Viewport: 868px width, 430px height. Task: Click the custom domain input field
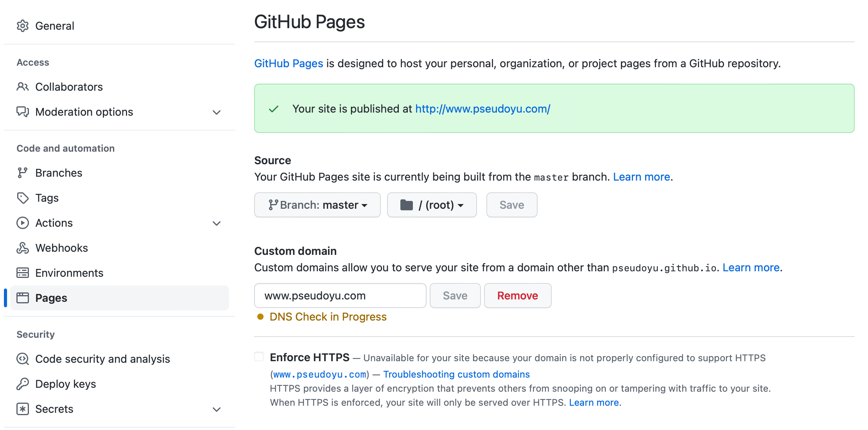tap(340, 296)
